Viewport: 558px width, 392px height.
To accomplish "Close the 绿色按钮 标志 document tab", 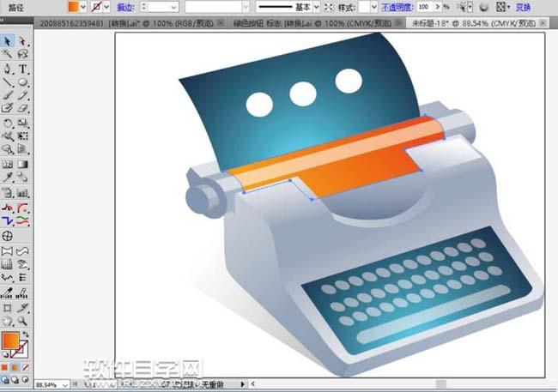I will tap(398, 23).
